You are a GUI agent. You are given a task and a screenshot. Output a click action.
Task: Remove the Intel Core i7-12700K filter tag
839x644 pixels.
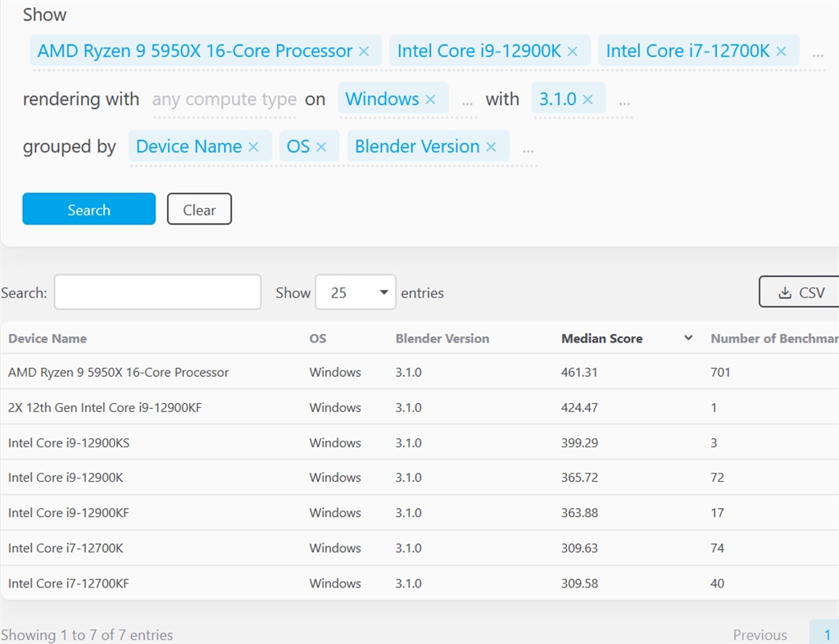(782, 52)
